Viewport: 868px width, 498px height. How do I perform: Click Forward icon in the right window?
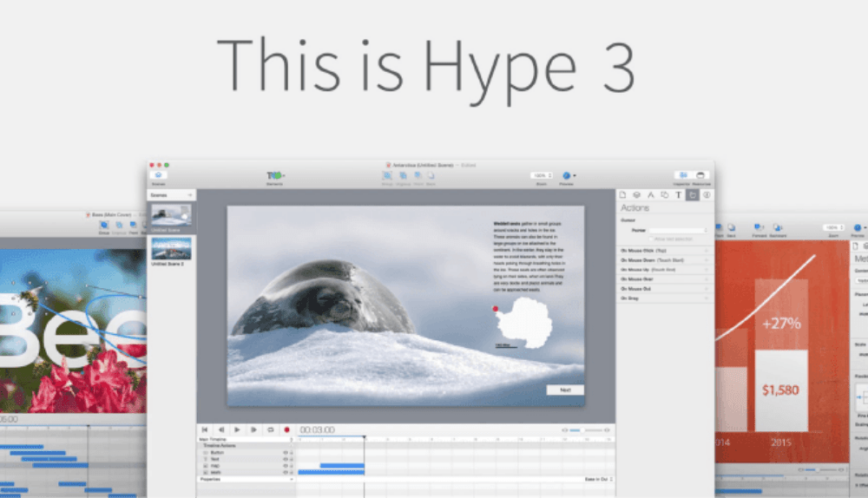(759, 227)
